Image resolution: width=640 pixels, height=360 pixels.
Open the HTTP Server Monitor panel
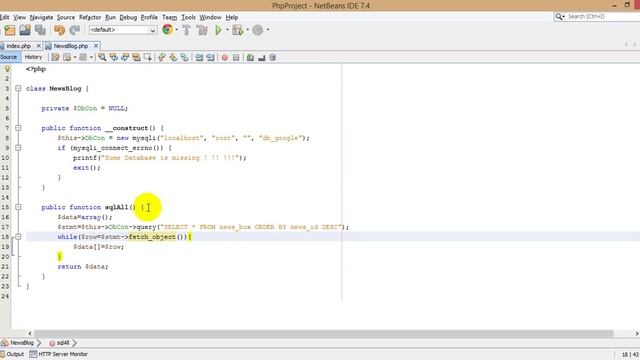coord(59,354)
